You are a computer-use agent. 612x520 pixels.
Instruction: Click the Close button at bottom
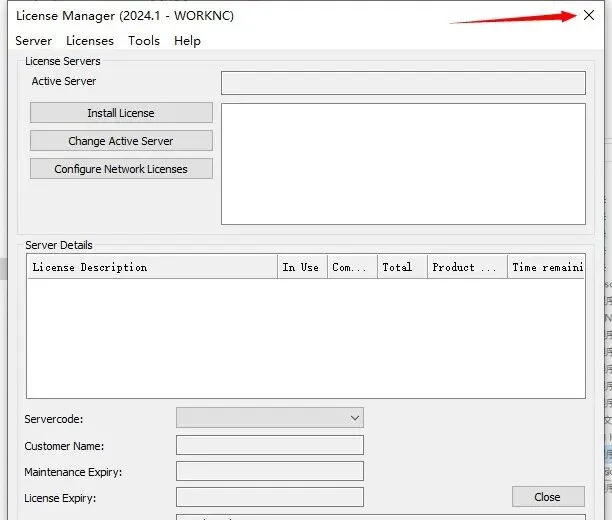[x=548, y=497]
